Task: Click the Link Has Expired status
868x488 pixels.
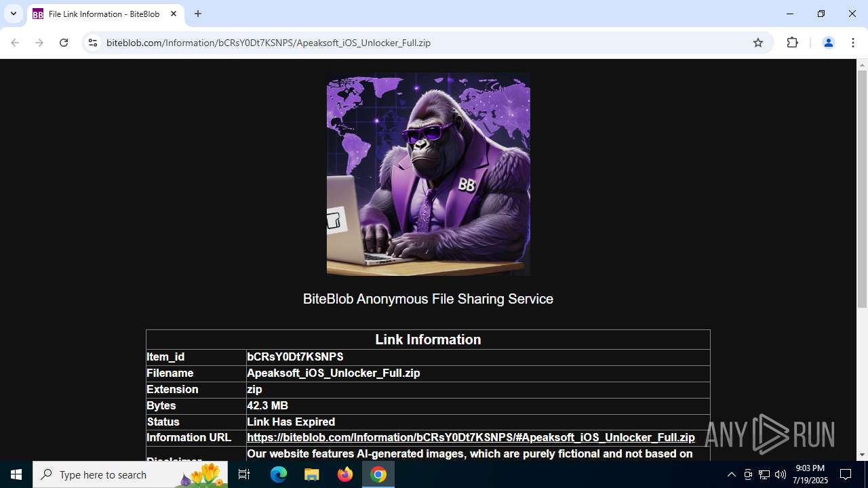Action: coord(291,422)
